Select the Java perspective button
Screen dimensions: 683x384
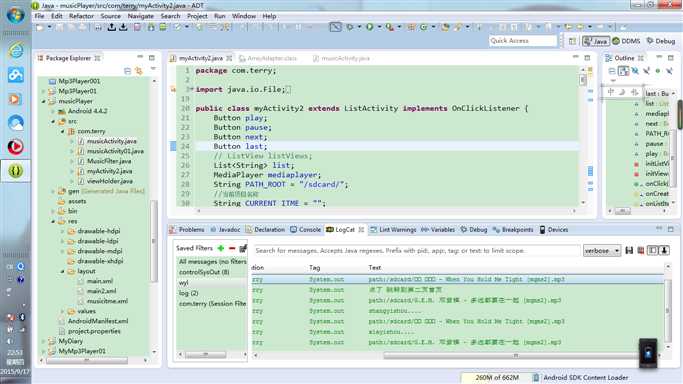click(x=596, y=41)
